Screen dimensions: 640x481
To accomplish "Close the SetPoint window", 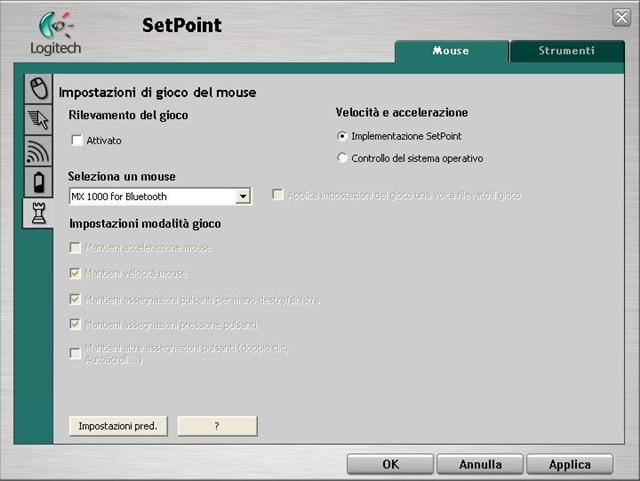I will coord(622,18).
